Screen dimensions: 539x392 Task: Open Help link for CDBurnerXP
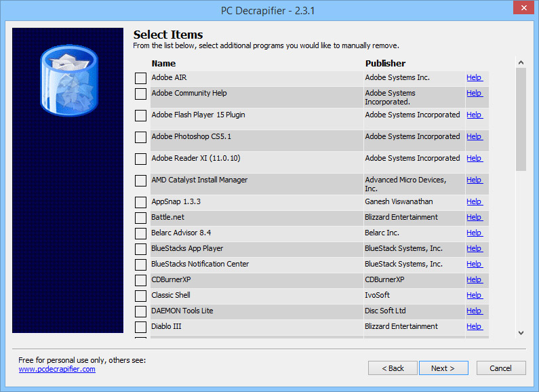[475, 279]
